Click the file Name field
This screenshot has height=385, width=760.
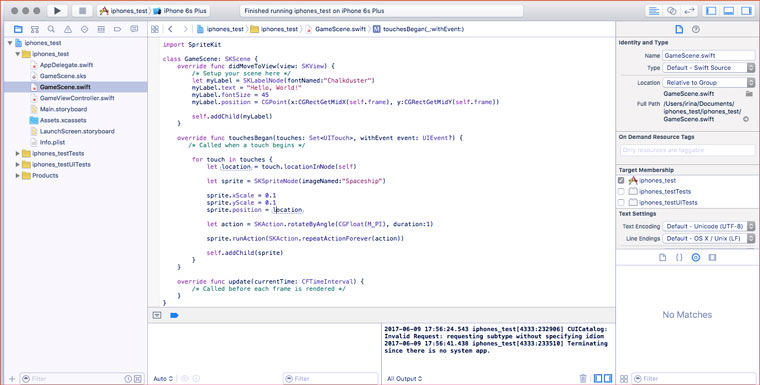coord(709,56)
